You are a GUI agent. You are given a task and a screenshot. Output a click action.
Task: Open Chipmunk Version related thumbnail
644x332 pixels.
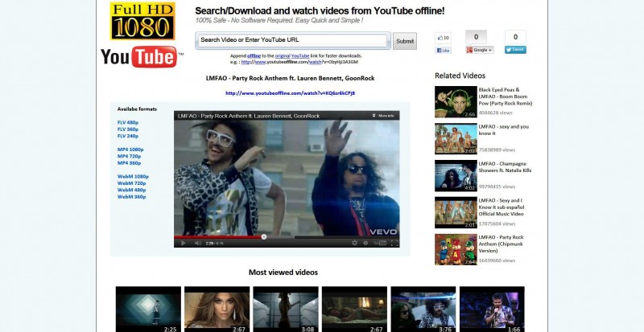pos(456,249)
